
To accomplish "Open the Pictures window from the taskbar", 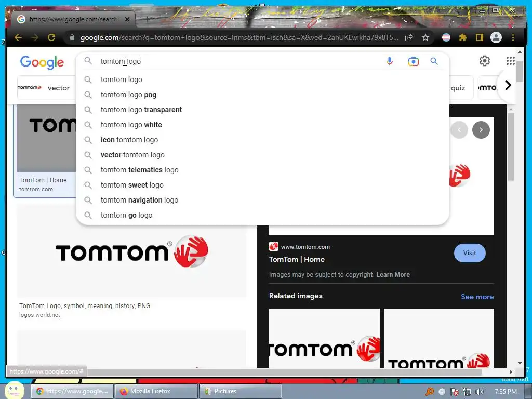I will coord(240,391).
